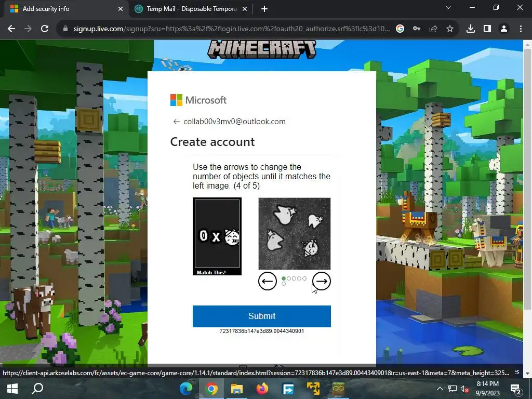Submit the puzzle answer
Image resolution: width=532 pixels, height=399 pixels.
[x=262, y=316]
